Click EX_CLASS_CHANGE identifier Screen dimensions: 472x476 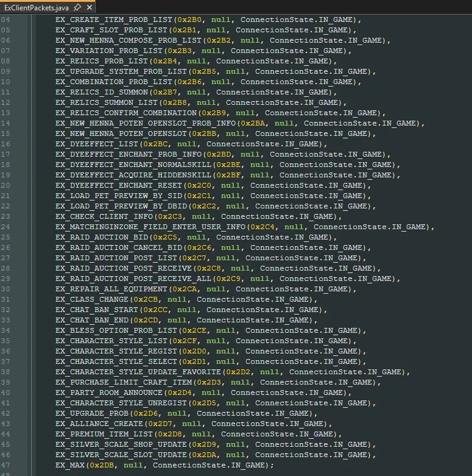tap(92, 299)
